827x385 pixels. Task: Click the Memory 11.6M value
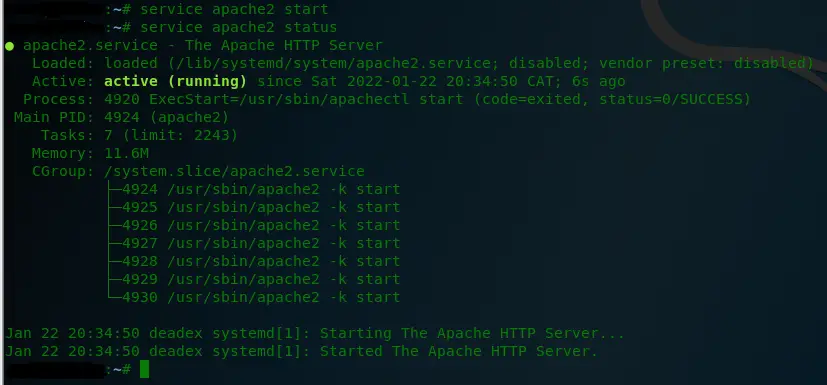pyautogui.click(x=127, y=153)
